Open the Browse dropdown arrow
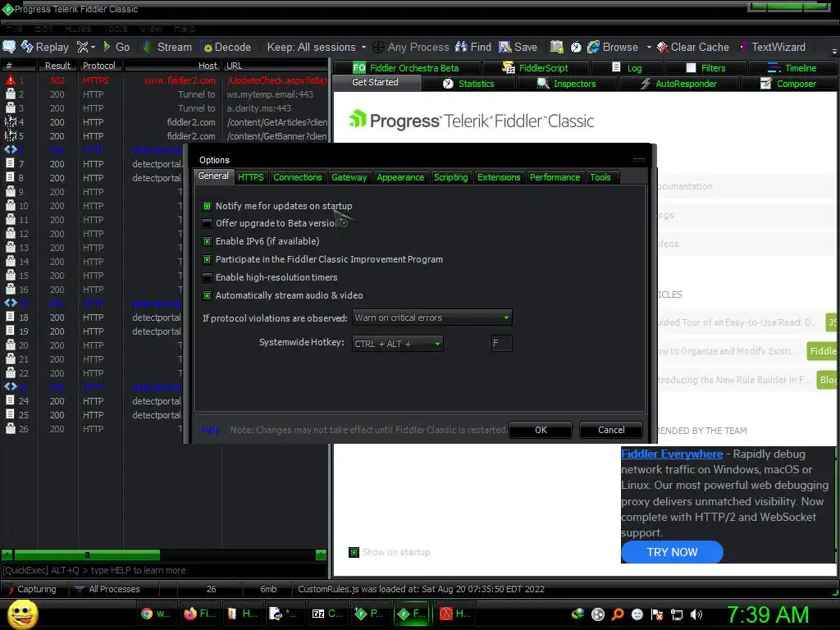Image resolution: width=840 pixels, height=630 pixels. (x=649, y=47)
